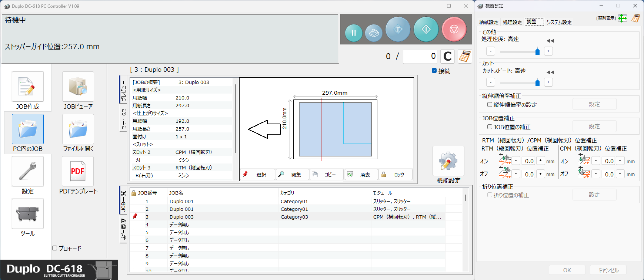Click the コピー button
The width and height of the screenshot is (644, 280).
click(327, 175)
